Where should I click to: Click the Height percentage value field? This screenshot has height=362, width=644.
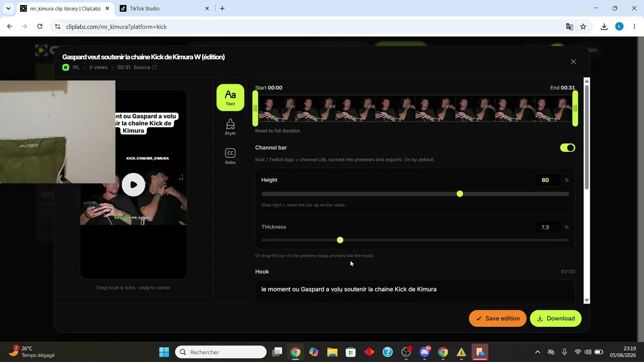pos(548,180)
